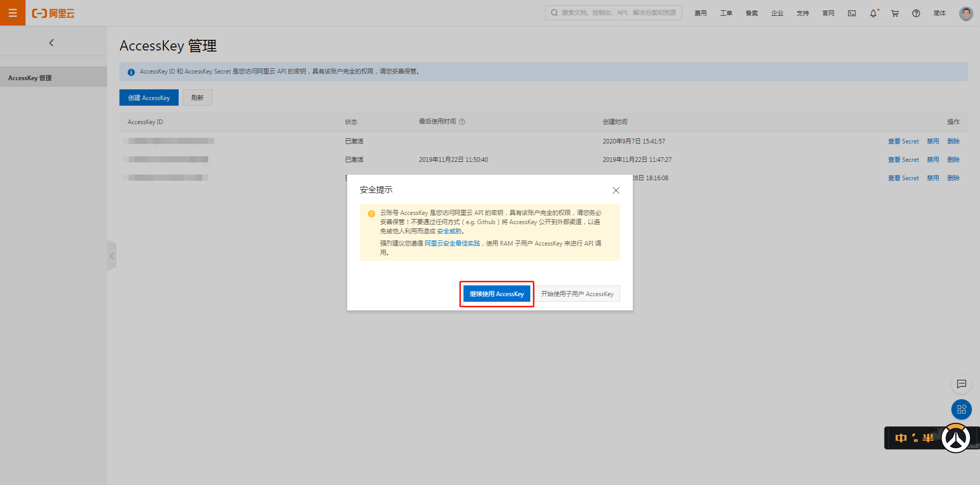View Secret for the third AccessKey row

[903, 178]
